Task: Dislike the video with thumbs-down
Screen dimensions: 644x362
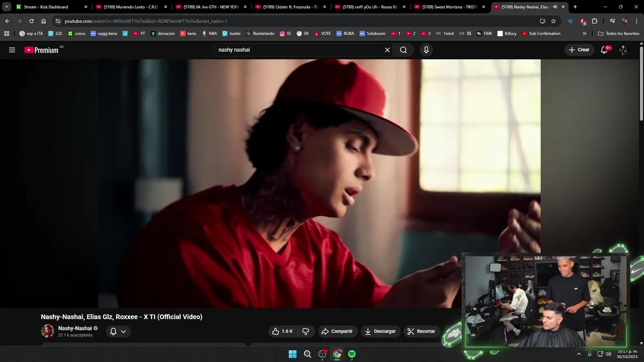Action: (305, 331)
